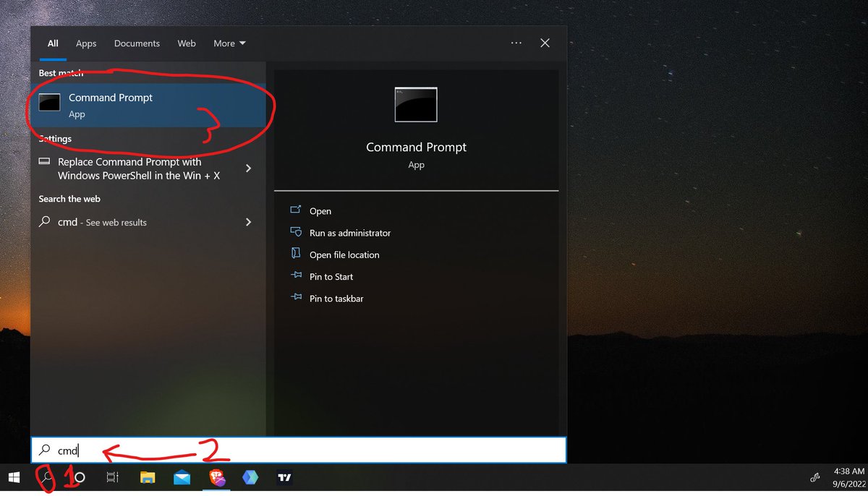
Task: Expand arrow beside cmd web results
Action: pos(248,222)
